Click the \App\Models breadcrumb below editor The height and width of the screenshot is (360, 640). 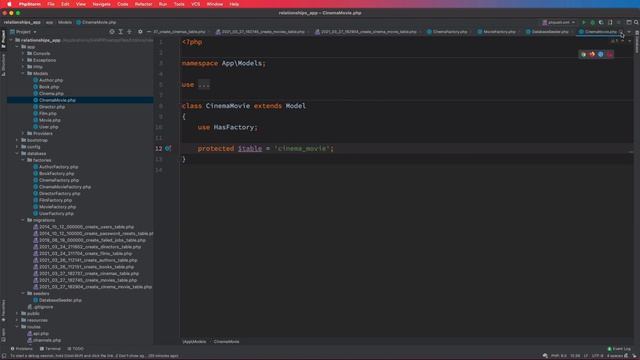click(194, 342)
